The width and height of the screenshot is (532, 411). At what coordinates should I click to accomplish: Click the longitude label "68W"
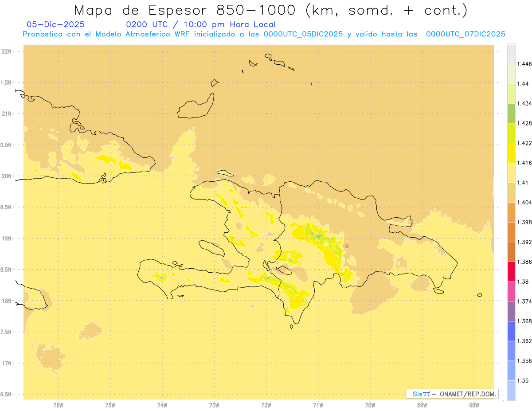click(474, 405)
